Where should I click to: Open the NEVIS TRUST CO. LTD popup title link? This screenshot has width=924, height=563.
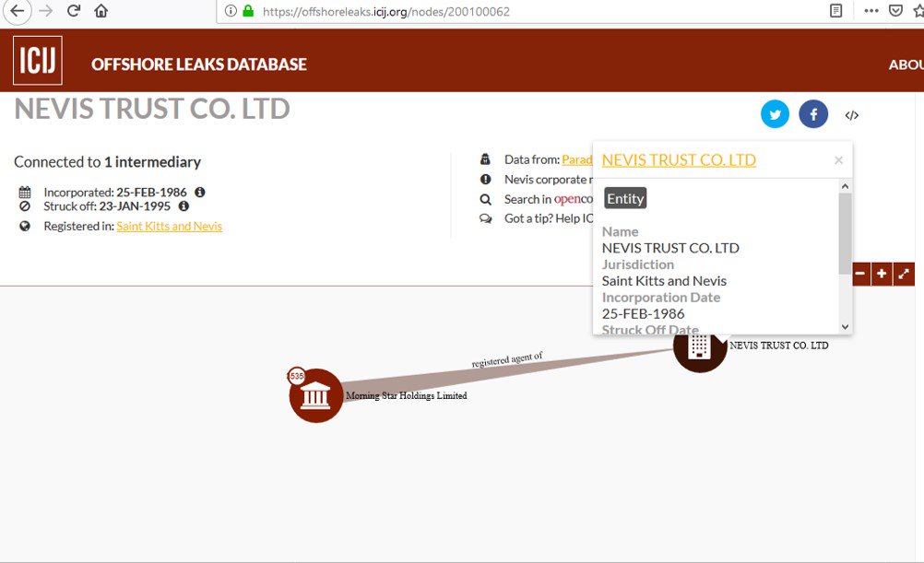[679, 160]
